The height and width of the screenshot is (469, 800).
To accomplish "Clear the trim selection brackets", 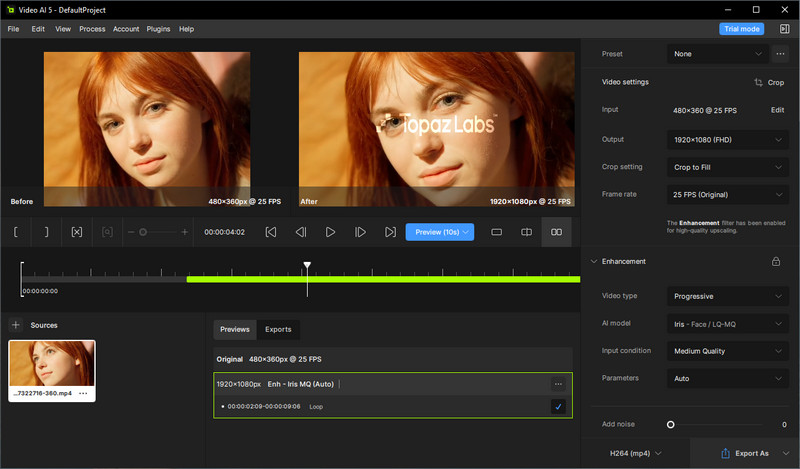I will pyautogui.click(x=77, y=232).
